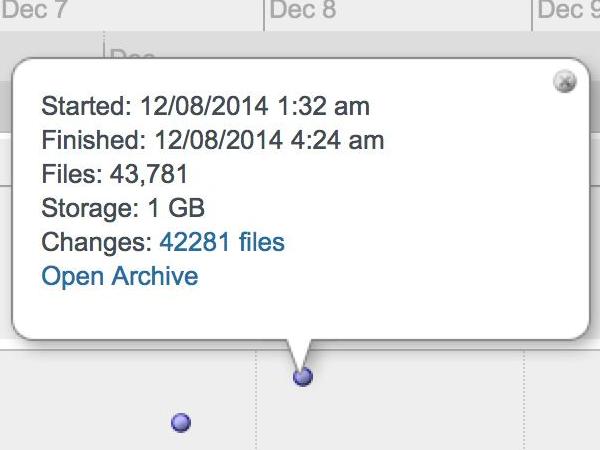The width and height of the screenshot is (600, 450).
Task: Click the dotted gridline beneath the Dec 8 boundary
Action: tap(256, 400)
